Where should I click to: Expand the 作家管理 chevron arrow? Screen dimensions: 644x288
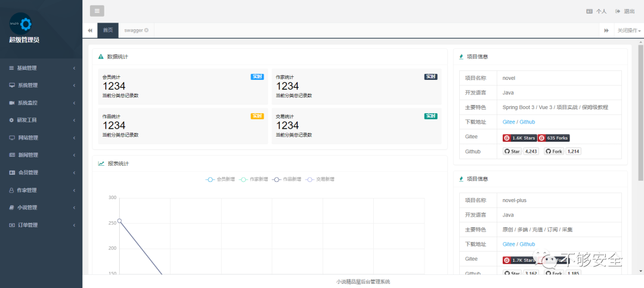[74, 190]
